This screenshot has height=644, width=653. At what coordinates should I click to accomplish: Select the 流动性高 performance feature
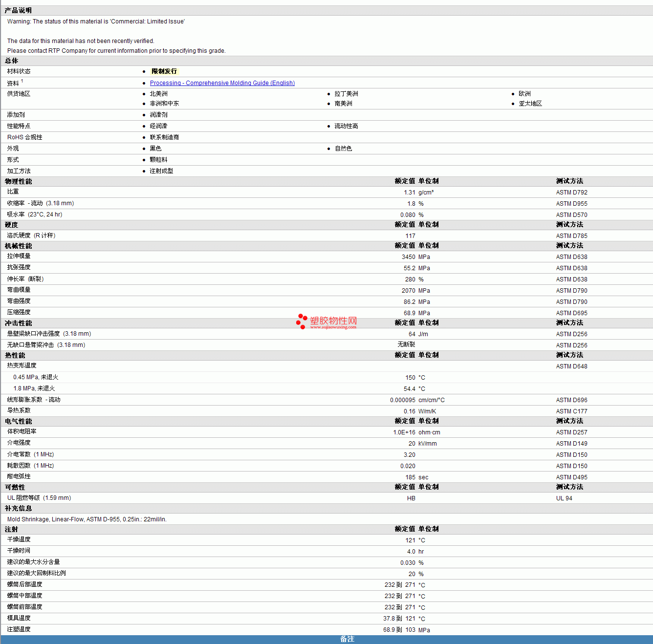346,126
